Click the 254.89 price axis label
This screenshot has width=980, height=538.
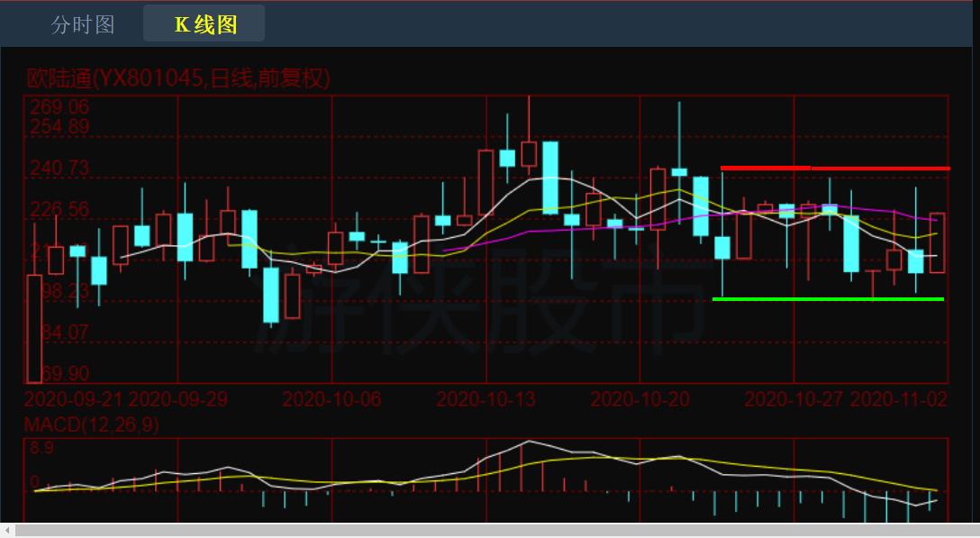click(x=60, y=127)
